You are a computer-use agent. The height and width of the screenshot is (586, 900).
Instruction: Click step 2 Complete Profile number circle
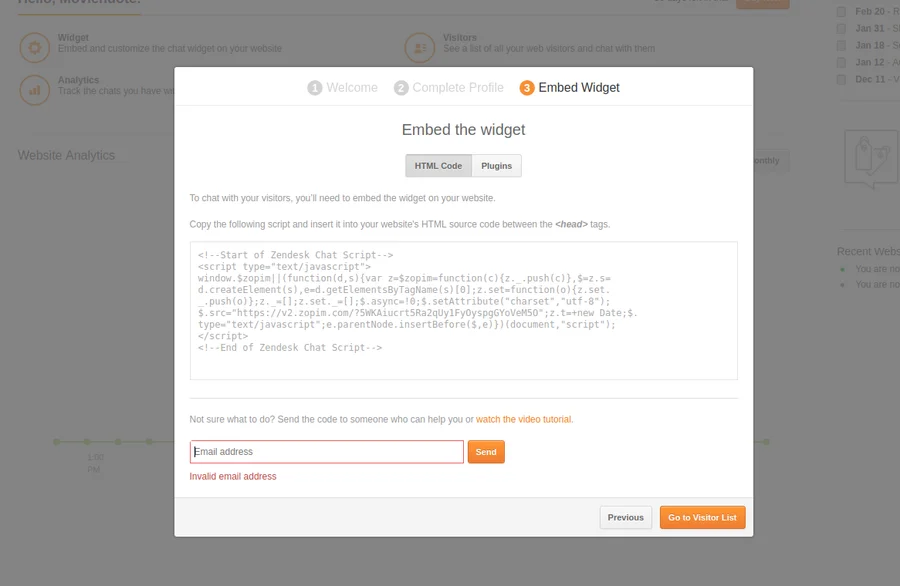point(401,88)
